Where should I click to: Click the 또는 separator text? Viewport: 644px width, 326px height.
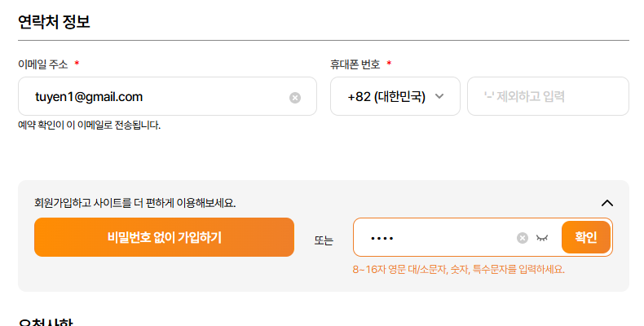(x=324, y=240)
